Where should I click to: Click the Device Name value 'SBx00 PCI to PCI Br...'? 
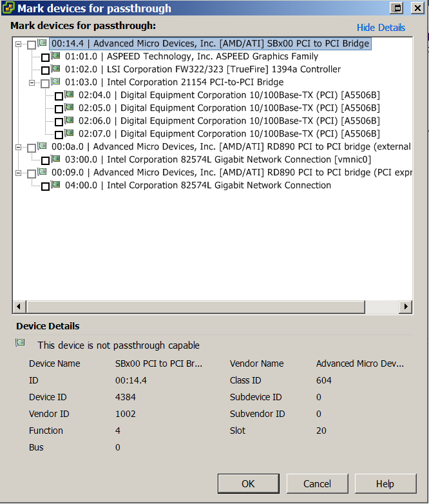click(158, 363)
